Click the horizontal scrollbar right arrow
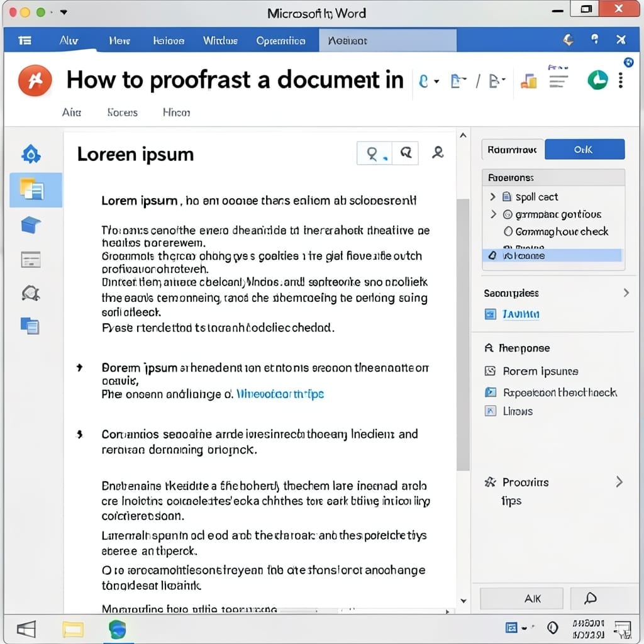The height and width of the screenshot is (644, 644). 448,611
